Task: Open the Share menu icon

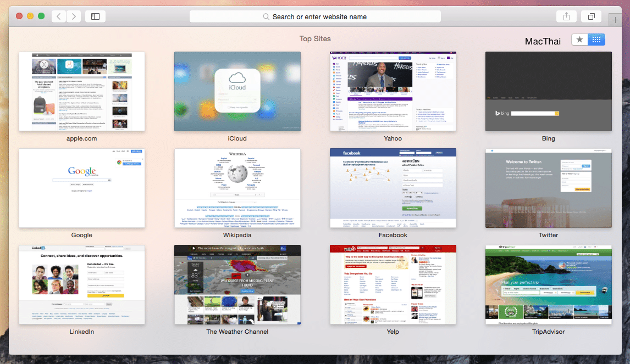Action: tap(567, 16)
